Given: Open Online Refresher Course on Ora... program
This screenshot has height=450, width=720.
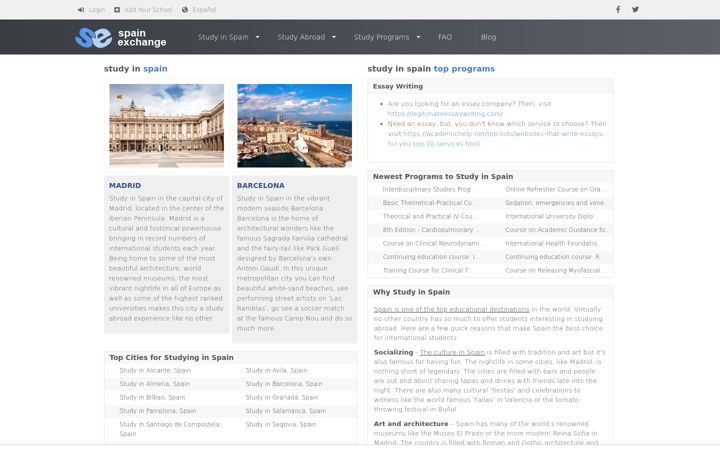Looking at the screenshot, I should pyautogui.click(x=555, y=190).
